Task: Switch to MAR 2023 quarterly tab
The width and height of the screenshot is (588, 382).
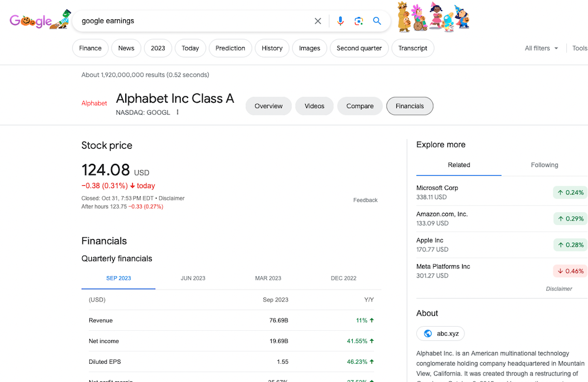Action: pos(268,278)
